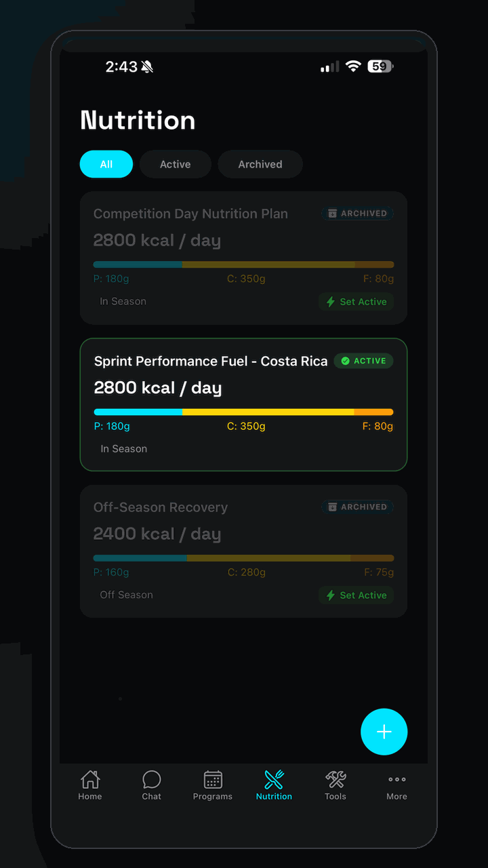Switch to the Nutrition tab
This screenshot has width=488, height=868.
tap(274, 785)
